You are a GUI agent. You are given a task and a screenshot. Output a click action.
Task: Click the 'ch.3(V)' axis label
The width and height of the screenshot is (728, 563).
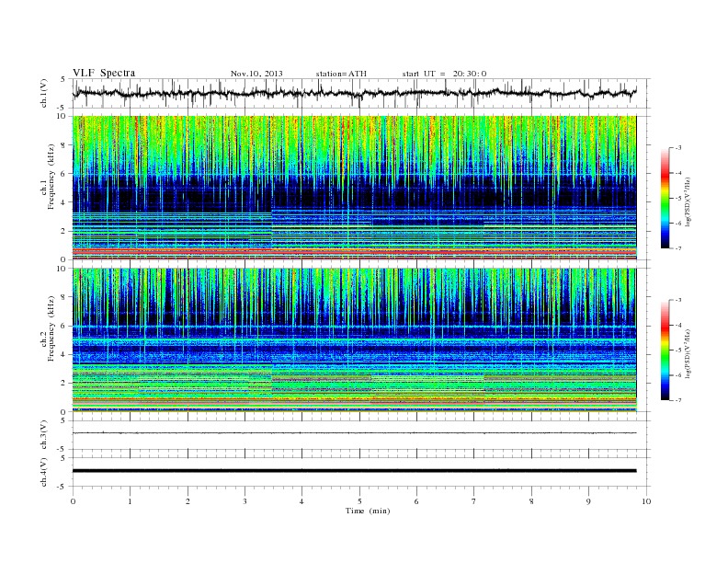(44, 435)
